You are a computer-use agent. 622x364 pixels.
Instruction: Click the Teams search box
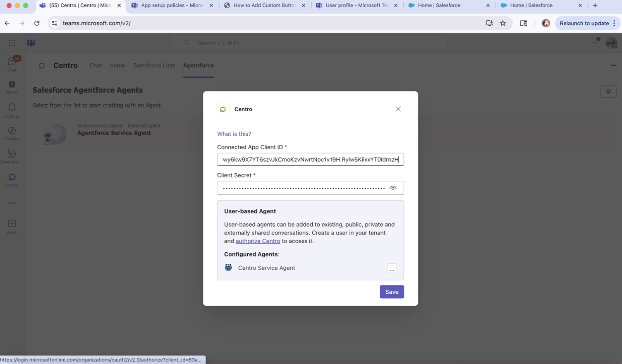pos(310,43)
